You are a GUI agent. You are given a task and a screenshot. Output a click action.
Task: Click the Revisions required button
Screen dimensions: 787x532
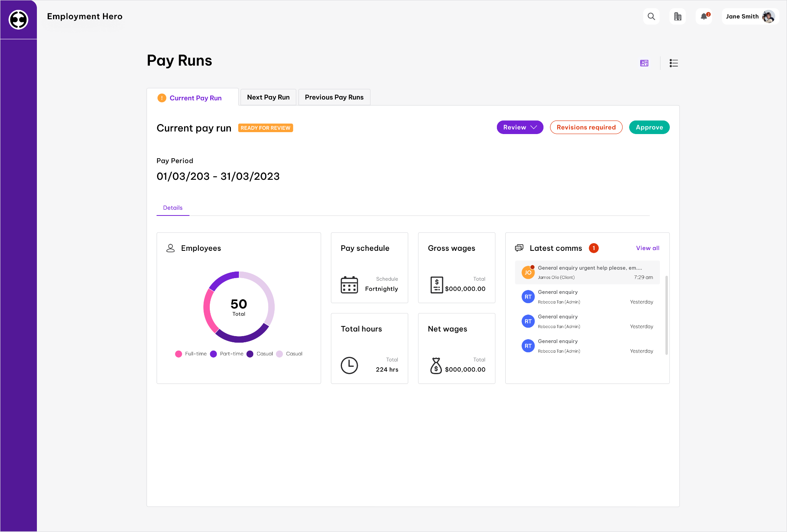[586, 127]
